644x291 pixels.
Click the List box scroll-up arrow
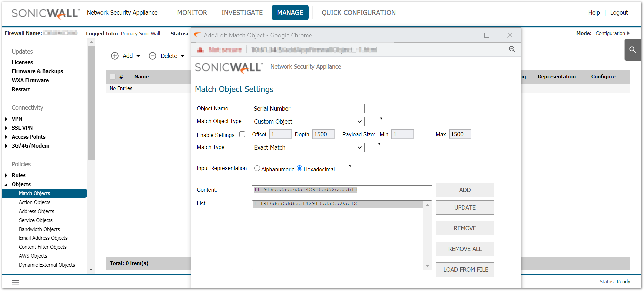click(x=427, y=205)
